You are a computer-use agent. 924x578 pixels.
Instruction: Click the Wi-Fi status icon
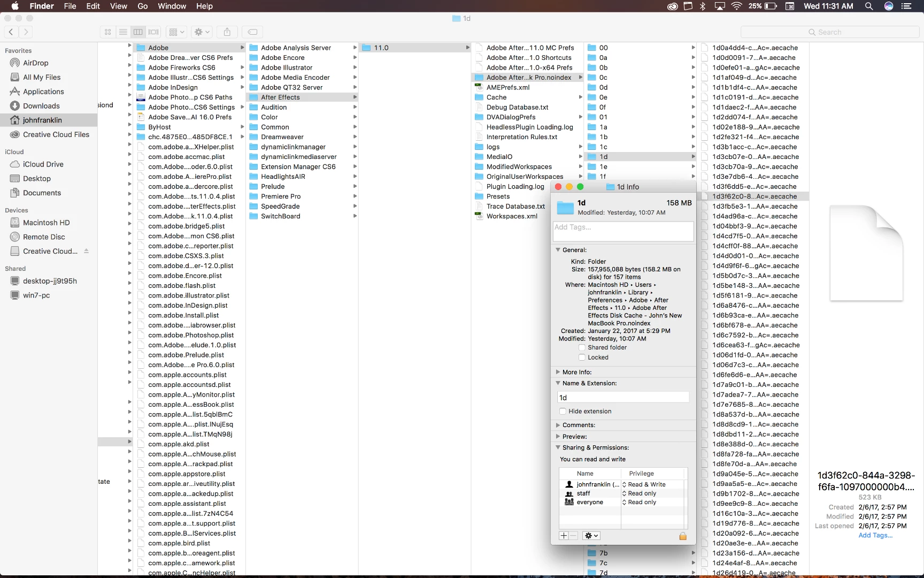click(736, 6)
